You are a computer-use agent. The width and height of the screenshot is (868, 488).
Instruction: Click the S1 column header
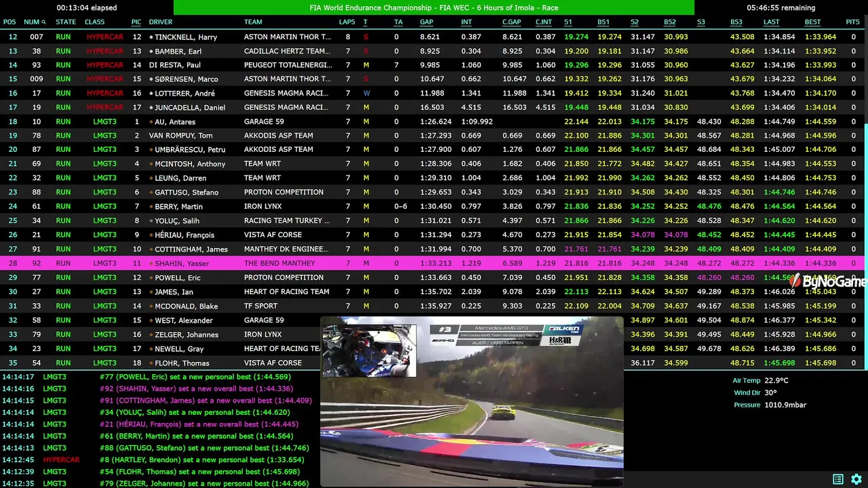(x=568, y=22)
